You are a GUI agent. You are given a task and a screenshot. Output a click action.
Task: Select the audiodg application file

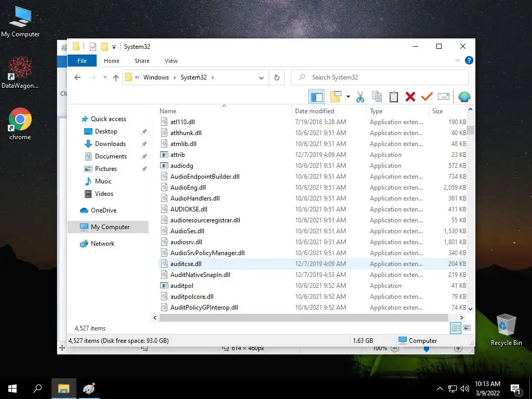click(x=181, y=166)
